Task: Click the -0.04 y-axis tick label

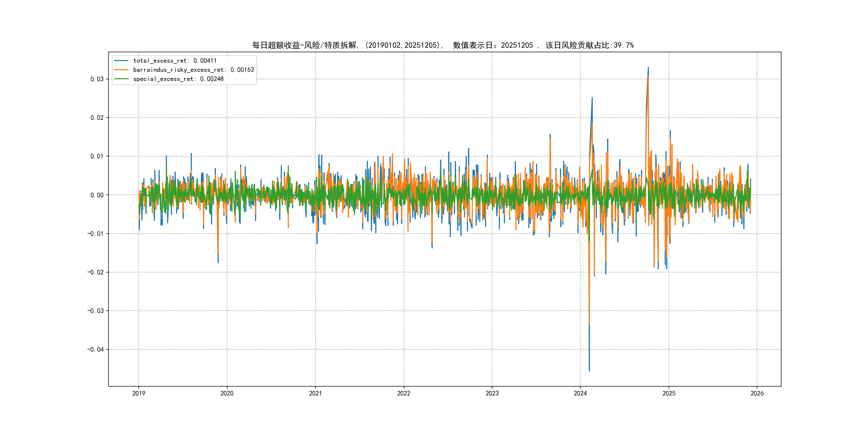Action: pyautogui.click(x=95, y=349)
